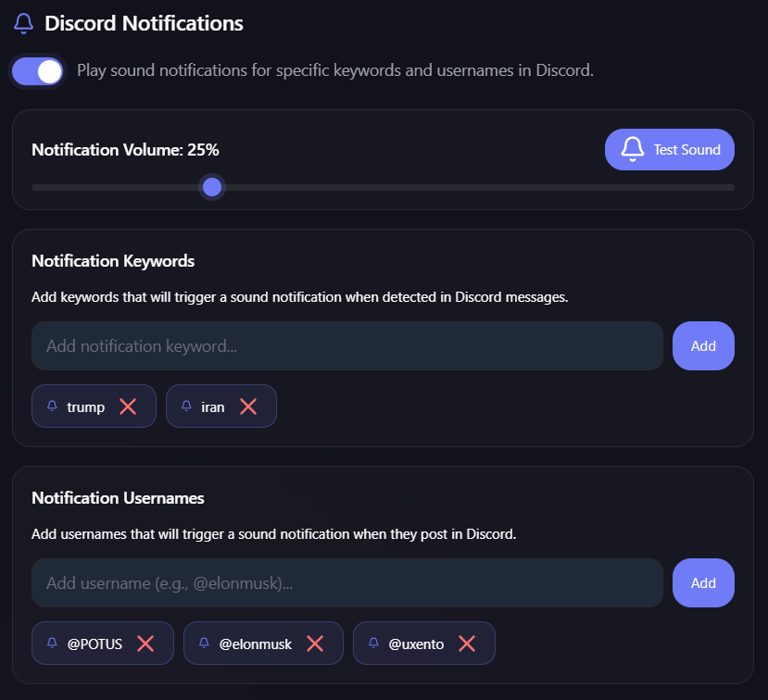Click the bell icon on the @elonmusk chip

204,644
